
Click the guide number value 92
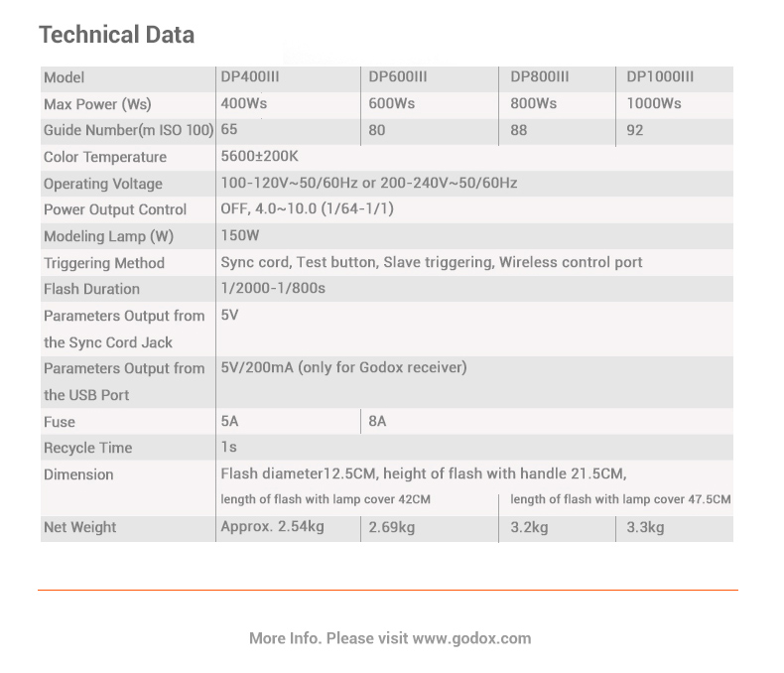click(x=635, y=131)
